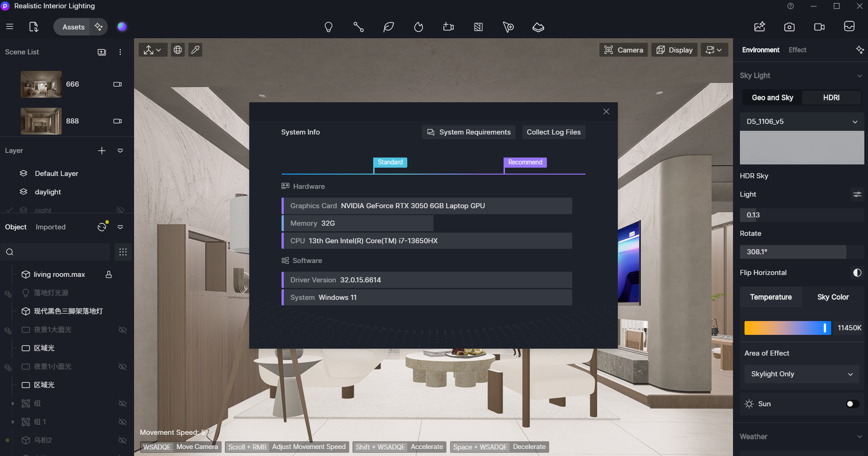This screenshot has height=456, width=868.
Task: Select the Light tool in the top toolbar
Action: [x=328, y=27]
